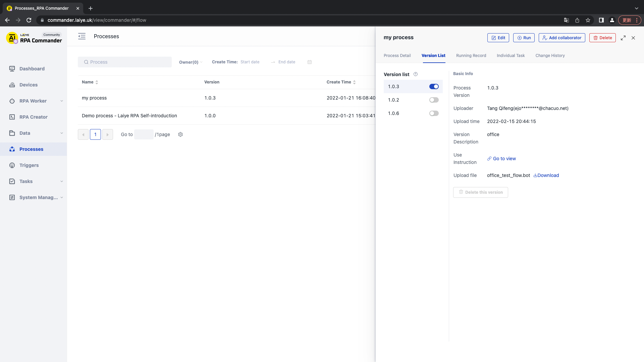This screenshot has width=644, height=362.
Task: Reload the browser page
Action: click(x=29, y=20)
